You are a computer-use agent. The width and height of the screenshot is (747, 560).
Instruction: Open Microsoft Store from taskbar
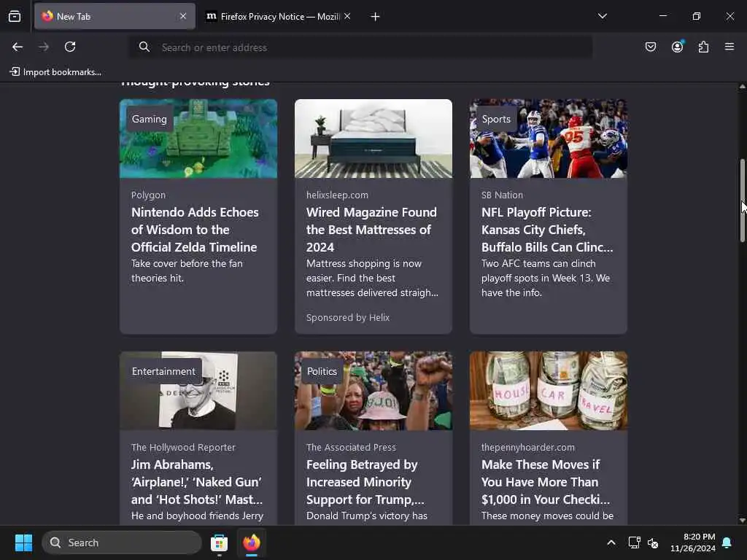(x=219, y=542)
